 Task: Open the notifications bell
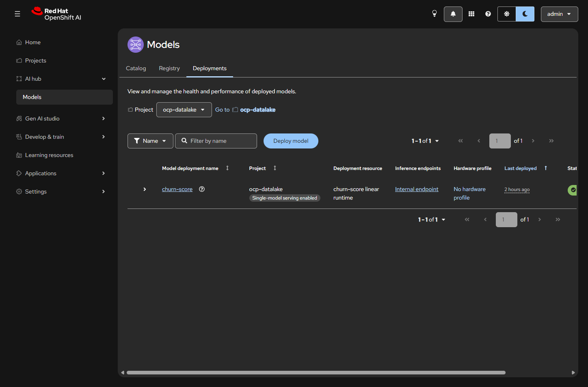(x=453, y=14)
